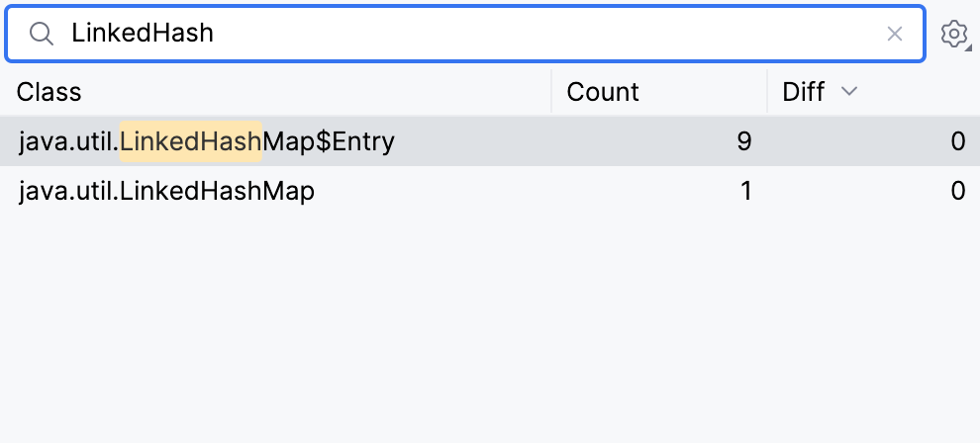
Task: Click the magnifier search icon
Action: [41, 34]
